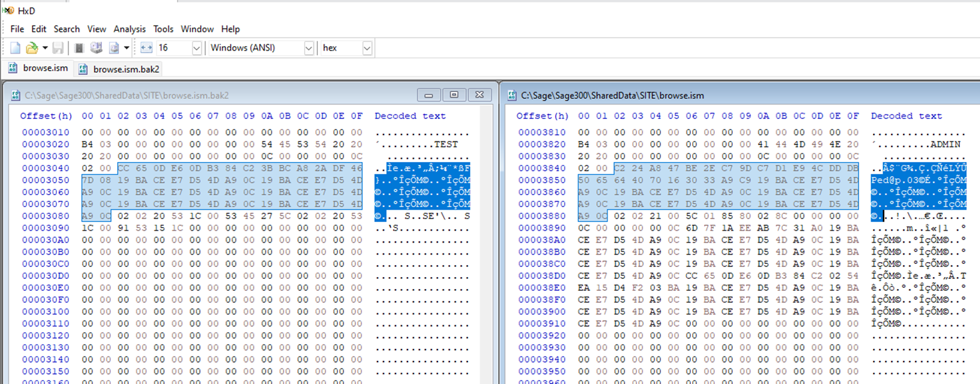Open the Search menu
The width and height of the screenshot is (980, 384).
point(66,29)
